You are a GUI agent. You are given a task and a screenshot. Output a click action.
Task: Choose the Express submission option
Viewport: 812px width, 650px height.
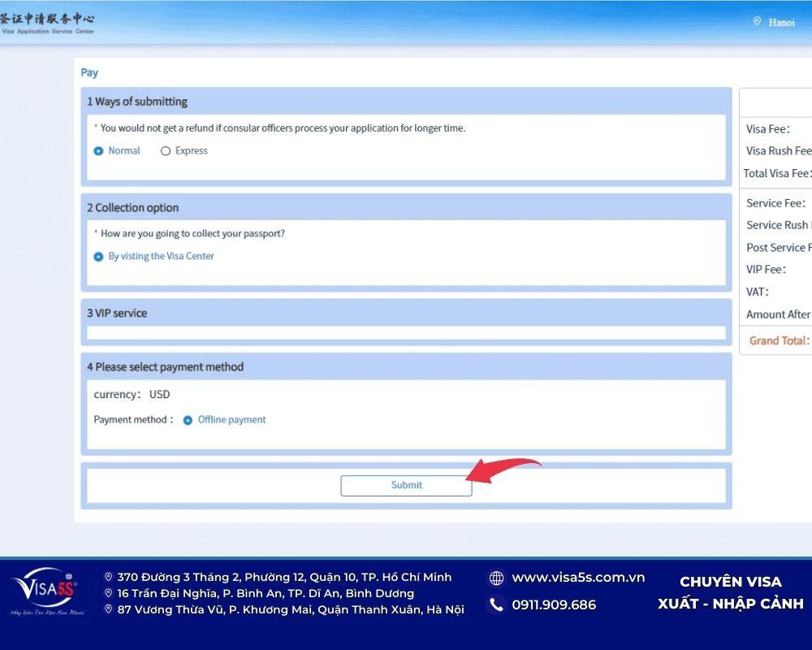(x=166, y=151)
